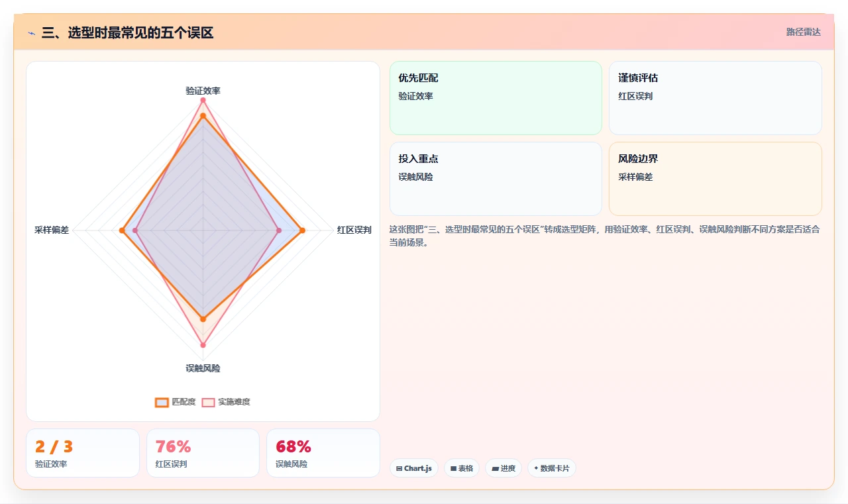Click the orange data point on 红区误判 axis
The image size is (848, 504).
pyautogui.click(x=302, y=230)
